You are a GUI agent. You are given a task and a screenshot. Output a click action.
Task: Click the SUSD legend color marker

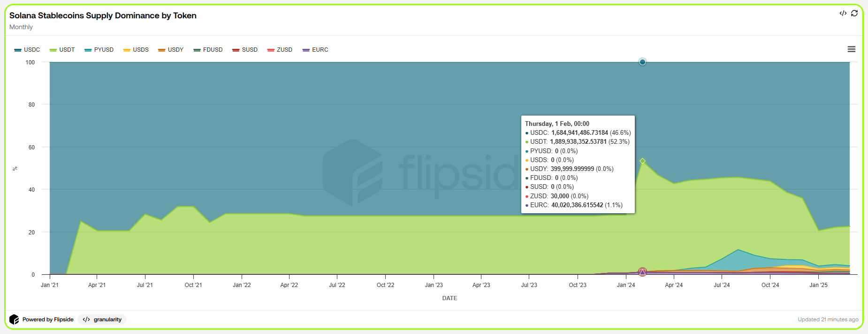236,50
